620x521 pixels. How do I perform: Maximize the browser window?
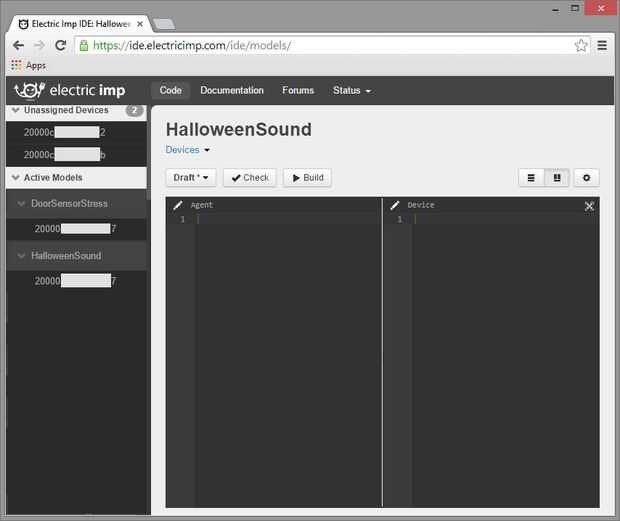point(575,8)
